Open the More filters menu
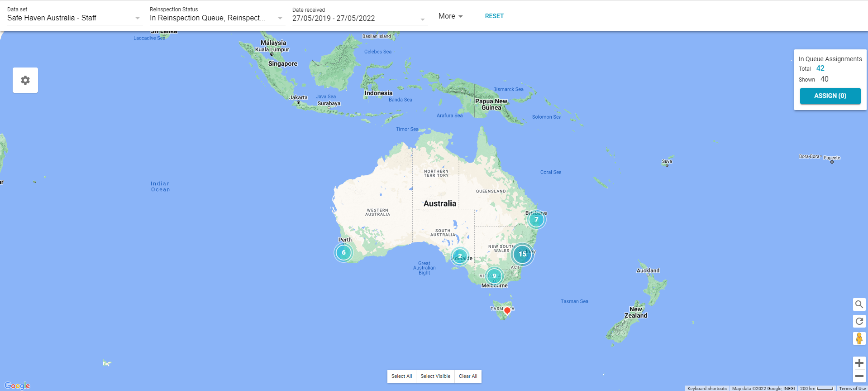Image resolution: width=868 pixels, height=391 pixels. 450,16
